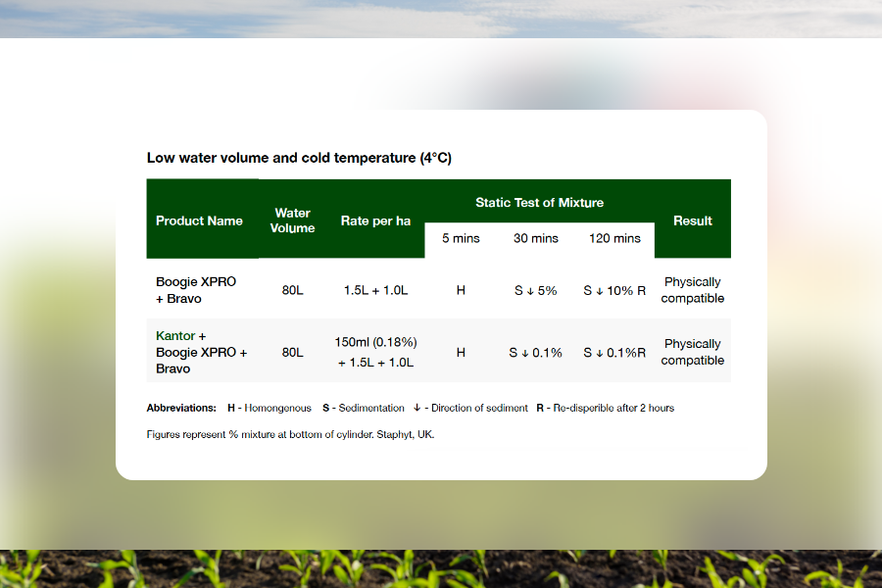Viewport: 882px width, 588px height.
Task: Select the 30 mins S ↓ 0.1% cell
Action: tap(535, 353)
